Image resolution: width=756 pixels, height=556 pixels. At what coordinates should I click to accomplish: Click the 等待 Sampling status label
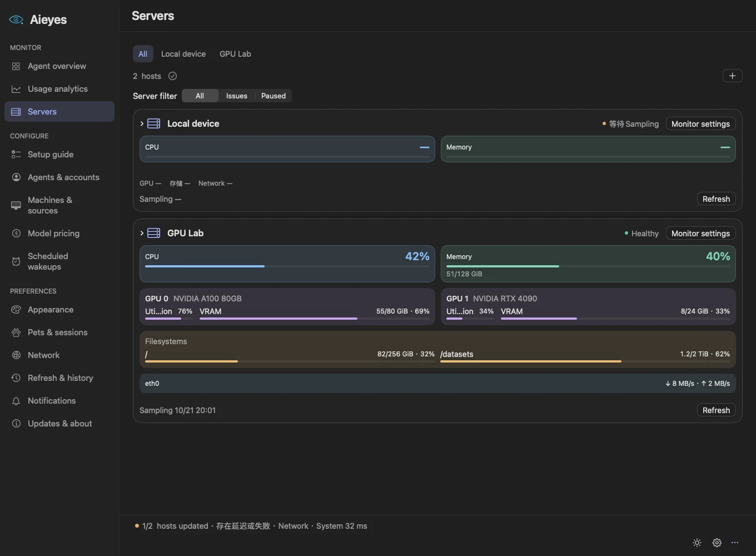[630, 124]
